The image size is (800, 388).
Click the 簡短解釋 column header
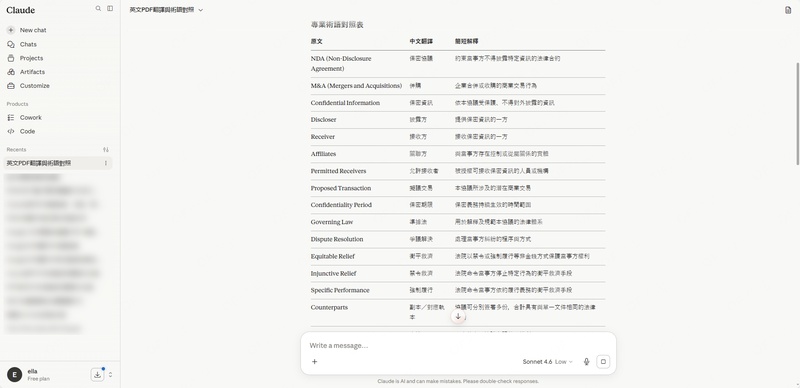pos(466,41)
